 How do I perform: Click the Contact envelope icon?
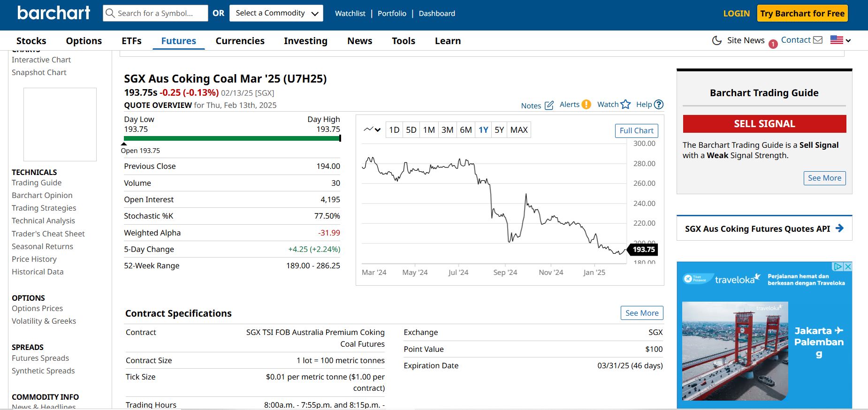click(818, 40)
